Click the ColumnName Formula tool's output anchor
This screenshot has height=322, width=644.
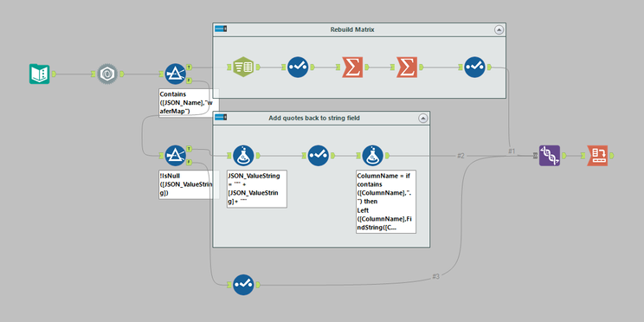coord(387,155)
